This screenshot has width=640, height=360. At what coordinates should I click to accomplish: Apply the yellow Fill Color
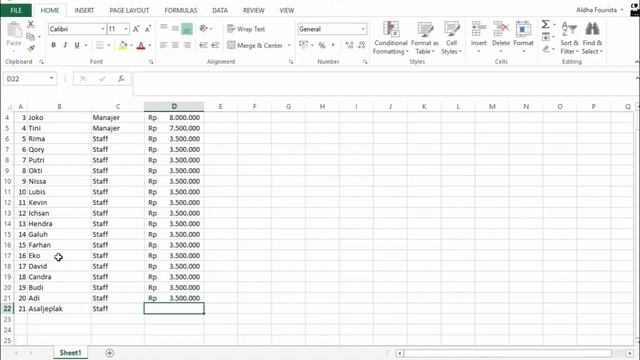[122, 45]
